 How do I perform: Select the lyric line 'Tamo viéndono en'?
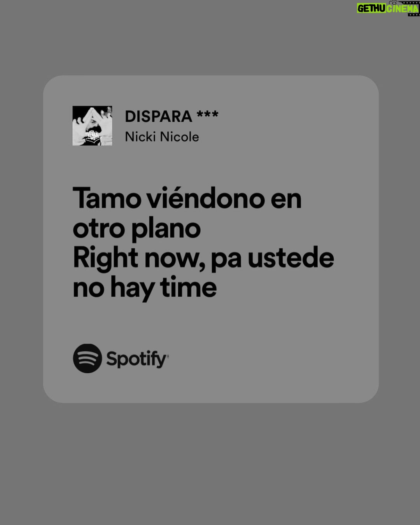coord(187,198)
